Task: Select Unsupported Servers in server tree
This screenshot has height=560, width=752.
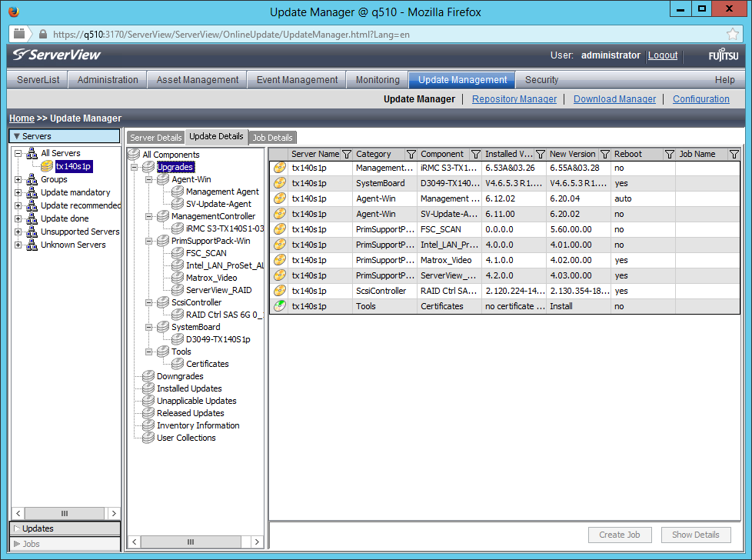Action: [x=80, y=232]
